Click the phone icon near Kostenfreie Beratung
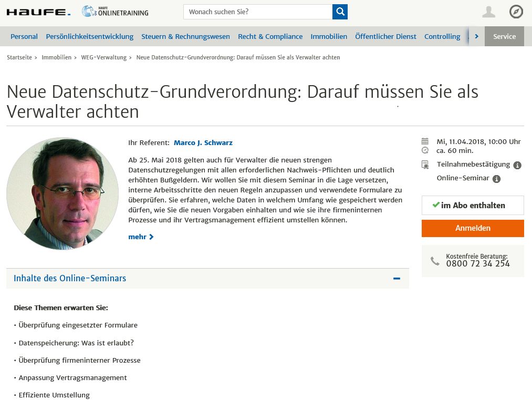Viewport: 532px width, 409px height. tap(435, 261)
